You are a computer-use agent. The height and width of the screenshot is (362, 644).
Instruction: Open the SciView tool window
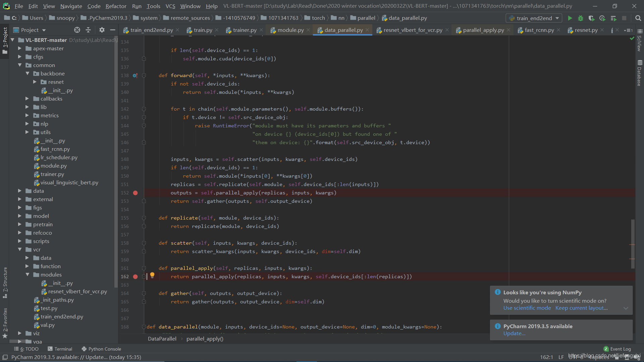[x=640, y=40]
